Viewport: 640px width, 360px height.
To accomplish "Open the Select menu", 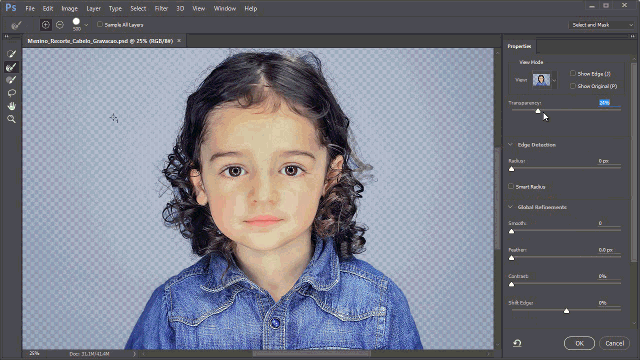I will coord(138,8).
